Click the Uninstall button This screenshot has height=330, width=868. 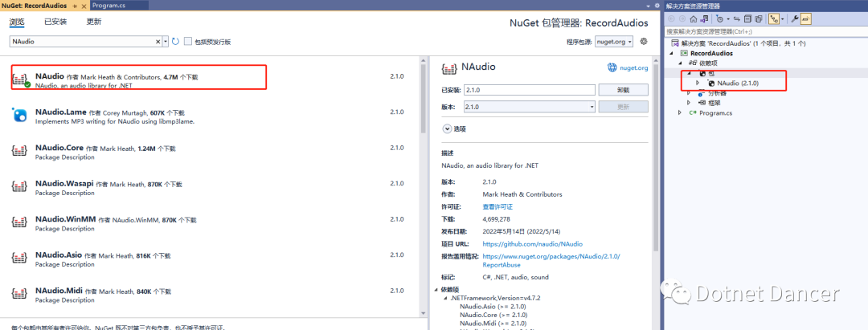623,90
